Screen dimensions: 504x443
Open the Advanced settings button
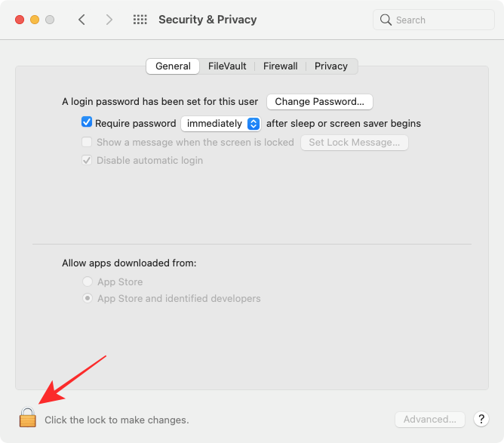pyautogui.click(x=429, y=420)
